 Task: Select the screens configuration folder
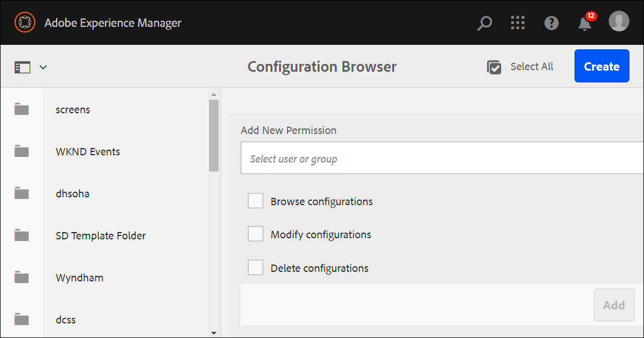click(73, 109)
